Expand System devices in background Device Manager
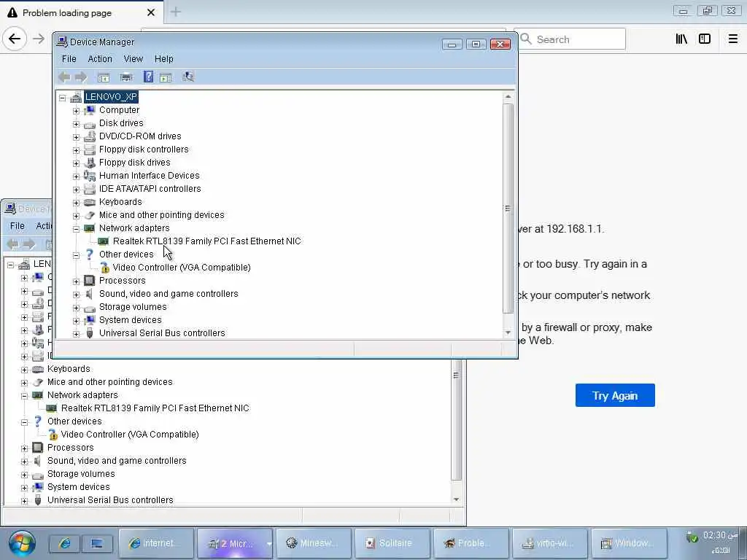The width and height of the screenshot is (747, 560). tap(24, 488)
